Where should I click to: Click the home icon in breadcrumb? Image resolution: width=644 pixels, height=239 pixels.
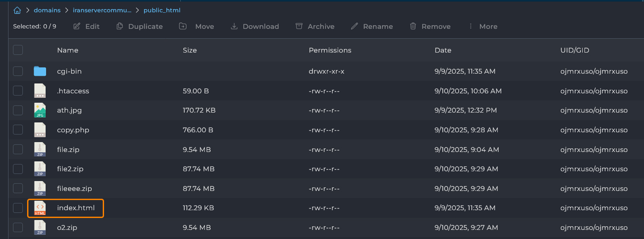[x=17, y=10]
